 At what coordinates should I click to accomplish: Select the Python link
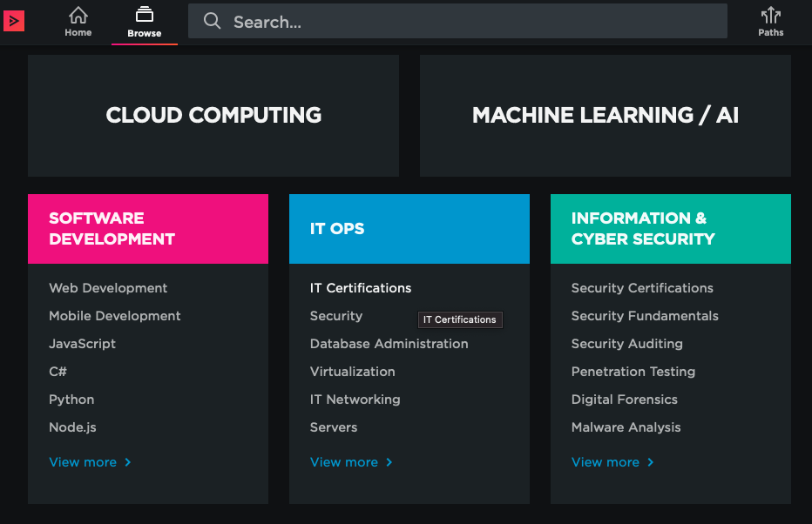pos(71,399)
